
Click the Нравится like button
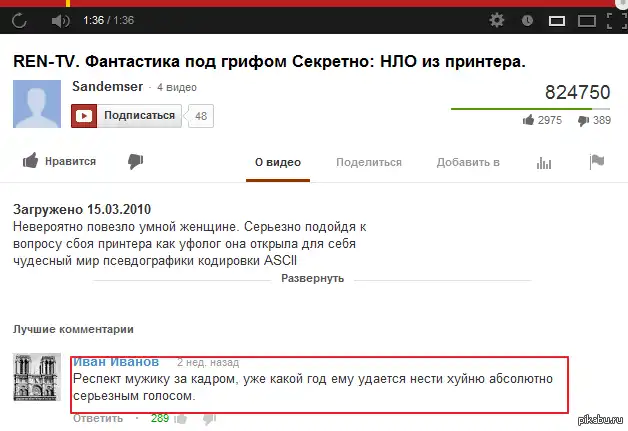coord(59,161)
